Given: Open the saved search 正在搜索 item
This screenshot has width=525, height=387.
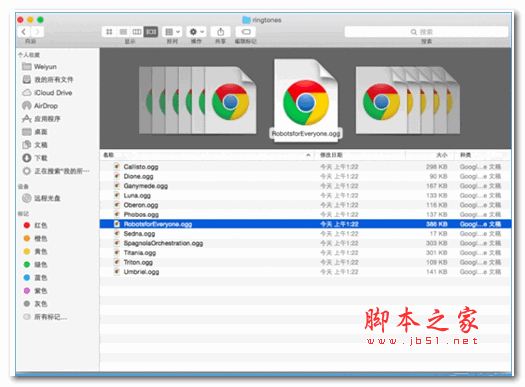Looking at the screenshot, I should click(56, 171).
